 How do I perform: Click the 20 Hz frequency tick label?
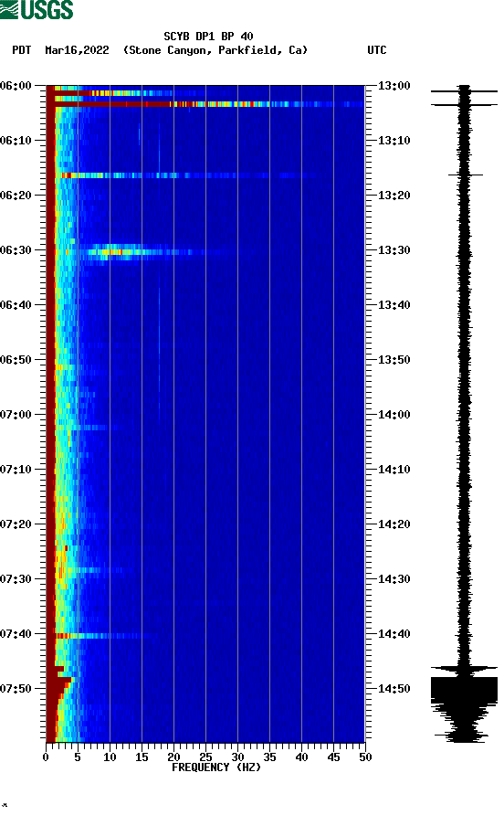click(x=173, y=757)
